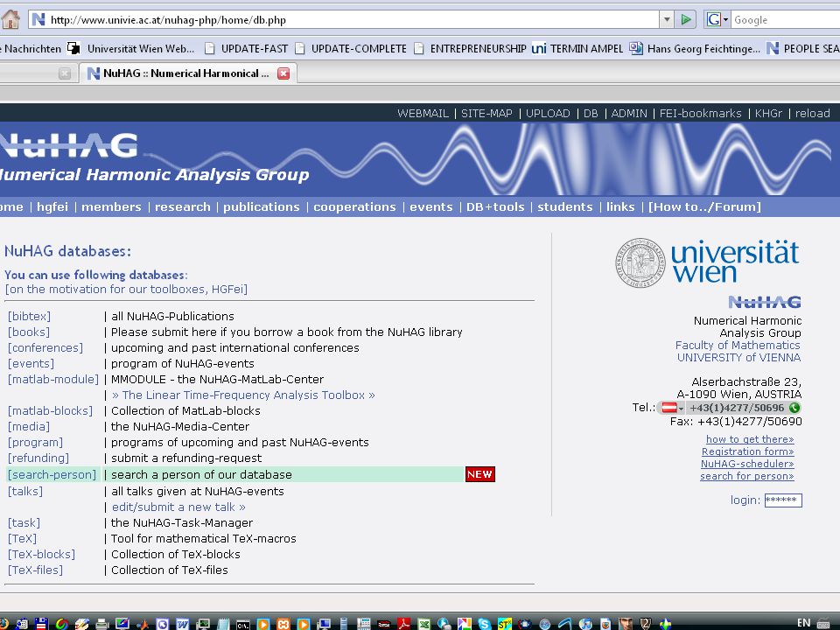Open Skype from the taskbar

tap(484, 624)
